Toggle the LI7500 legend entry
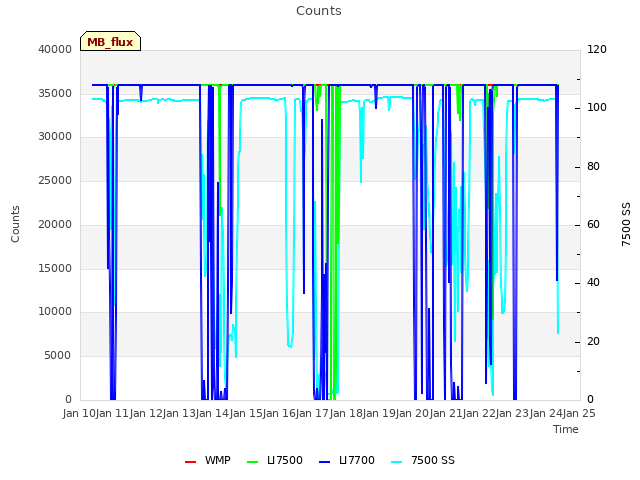The height and width of the screenshot is (480, 640). (x=275, y=460)
